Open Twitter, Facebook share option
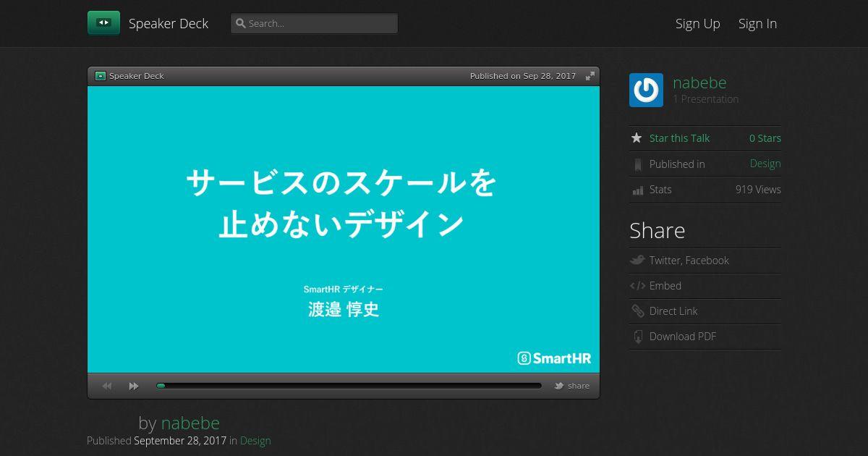Viewport: 868px width, 456px height. 689,261
